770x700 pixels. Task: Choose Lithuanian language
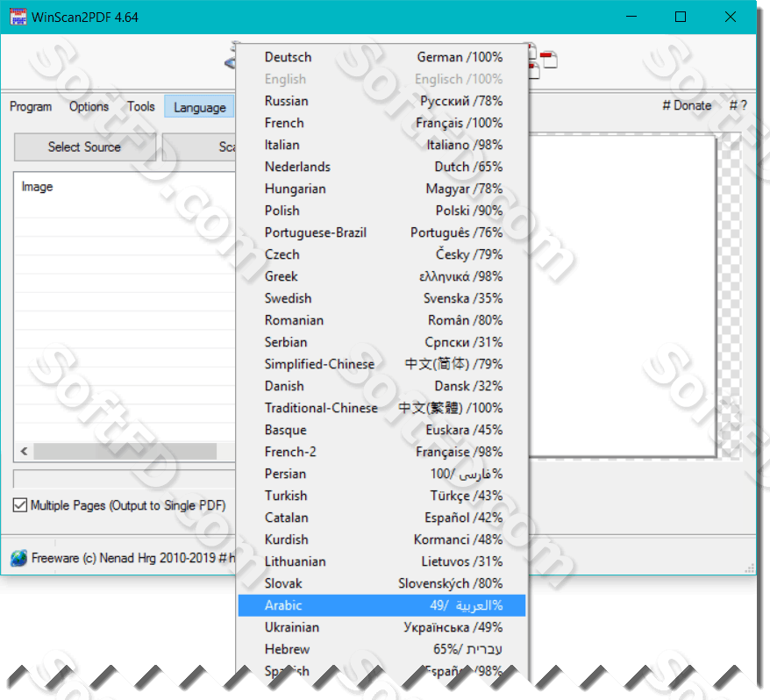click(381, 561)
